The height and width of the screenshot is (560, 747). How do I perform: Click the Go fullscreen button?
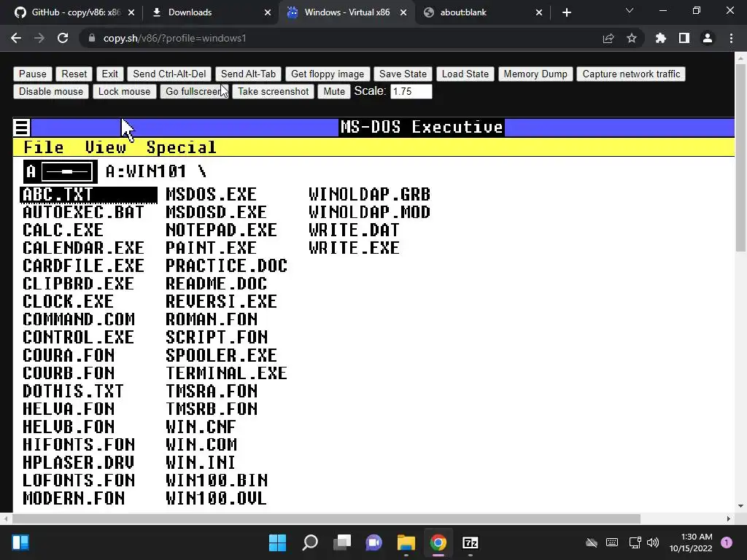[194, 91]
